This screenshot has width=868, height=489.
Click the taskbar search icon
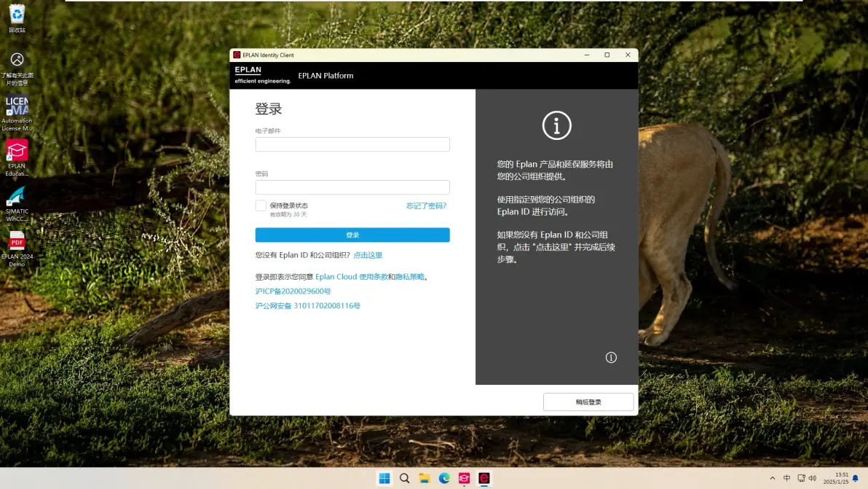tap(404, 478)
